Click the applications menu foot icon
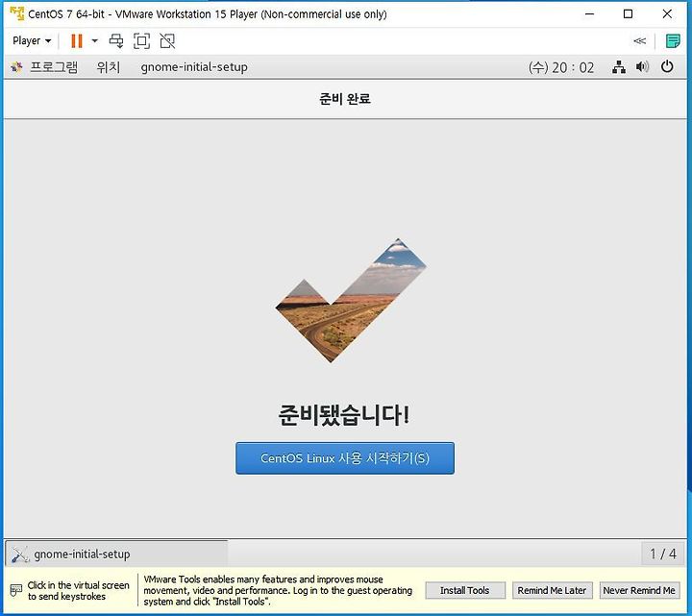Viewport: 692px width, 616px height. pyautogui.click(x=16, y=67)
